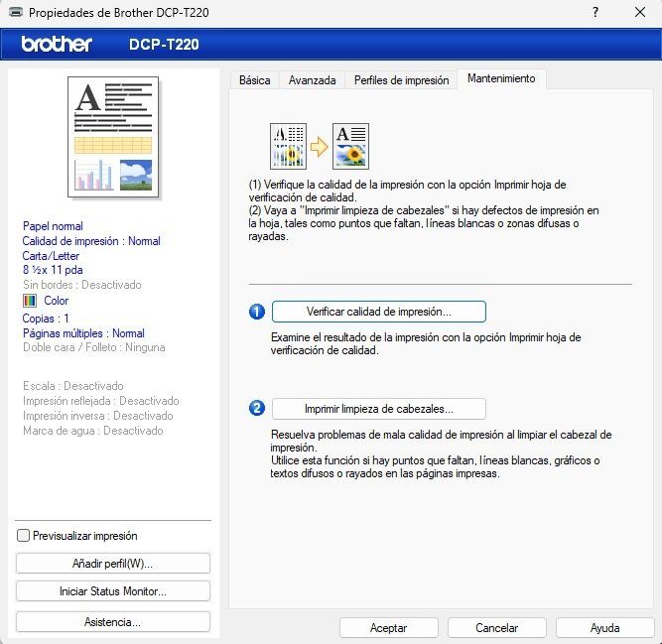Click the Cancelar button
This screenshot has height=644, width=662.
coord(496,628)
